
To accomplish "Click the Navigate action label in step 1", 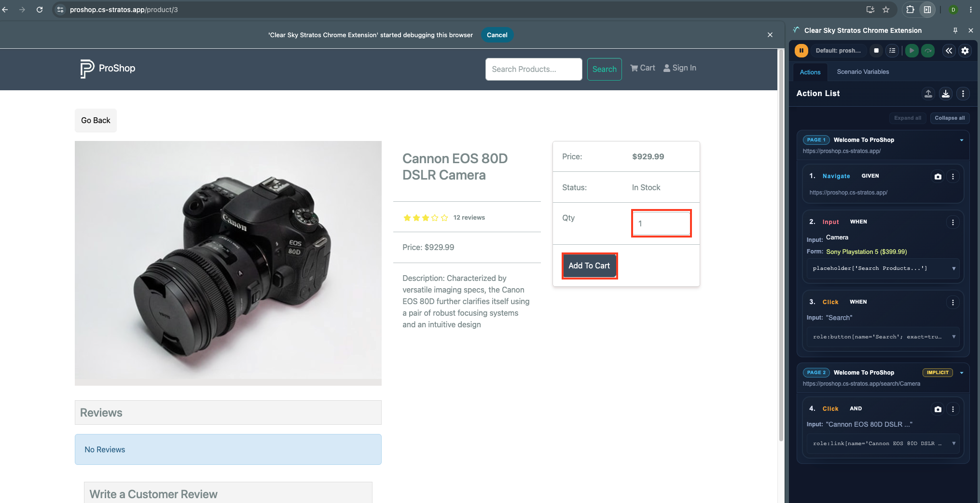I will pos(836,176).
